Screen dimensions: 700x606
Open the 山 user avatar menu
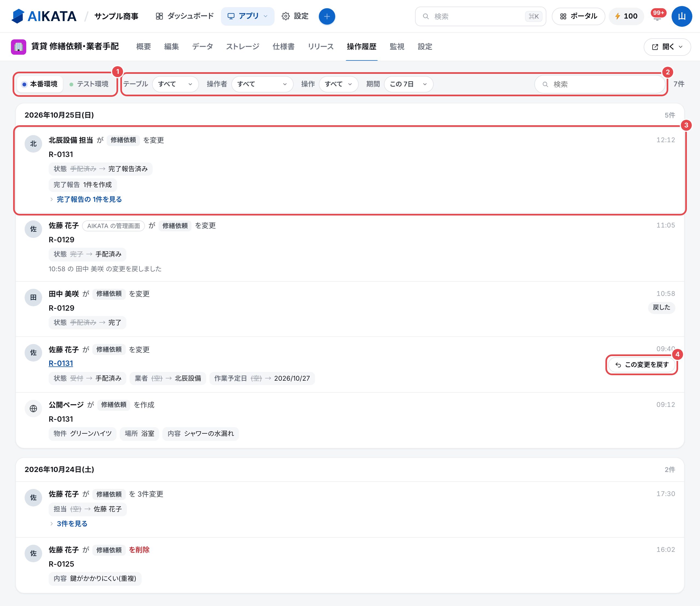pyautogui.click(x=682, y=16)
